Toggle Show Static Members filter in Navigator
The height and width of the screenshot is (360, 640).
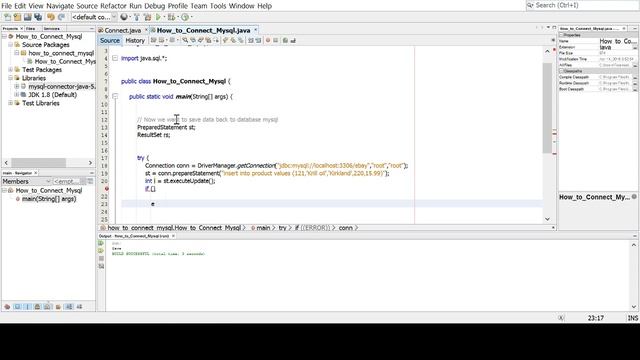coord(27,307)
